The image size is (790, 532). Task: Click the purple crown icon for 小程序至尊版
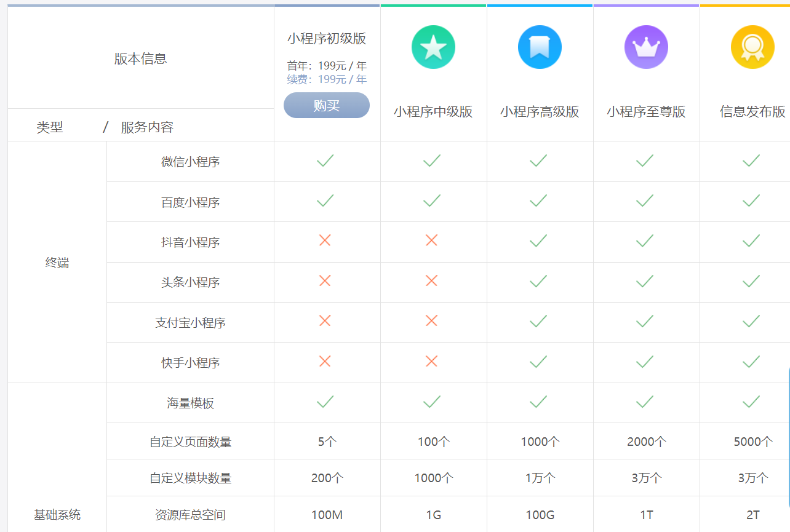[646, 47]
